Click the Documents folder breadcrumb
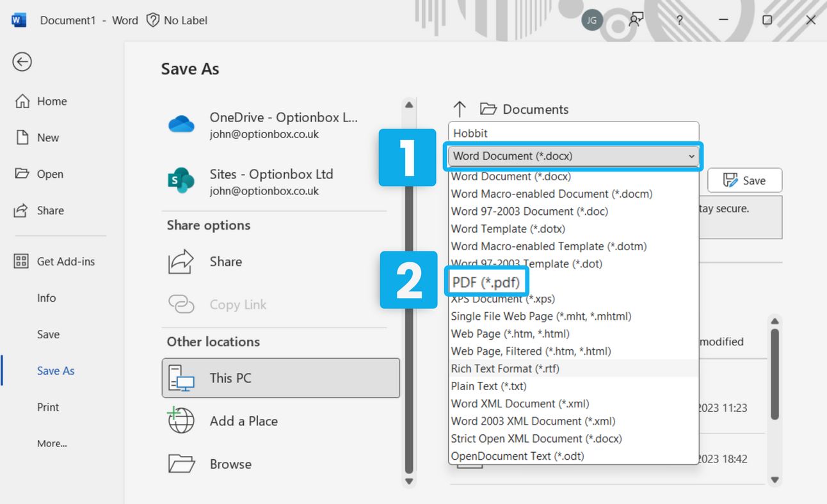 pyautogui.click(x=524, y=109)
